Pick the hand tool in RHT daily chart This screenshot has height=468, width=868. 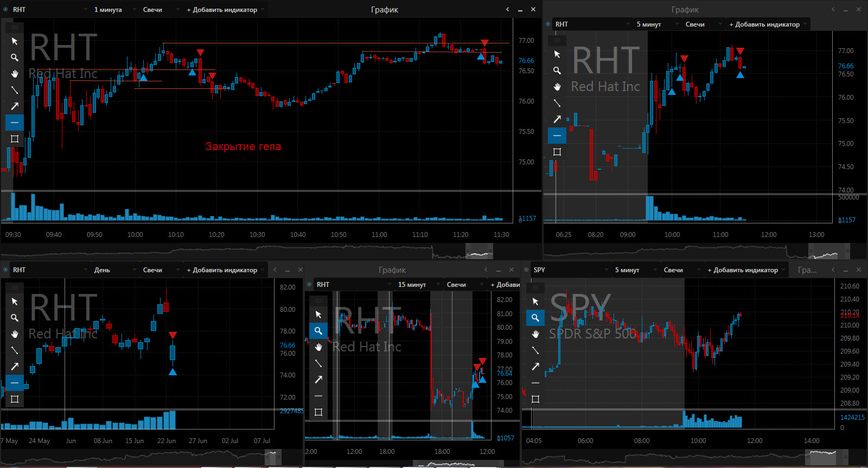coord(15,334)
